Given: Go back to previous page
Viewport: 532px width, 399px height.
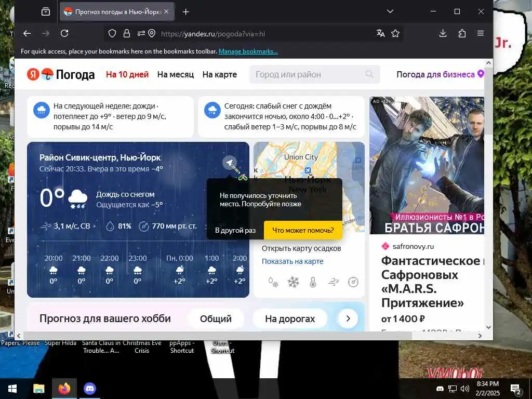Looking at the screenshot, I should (27, 33).
